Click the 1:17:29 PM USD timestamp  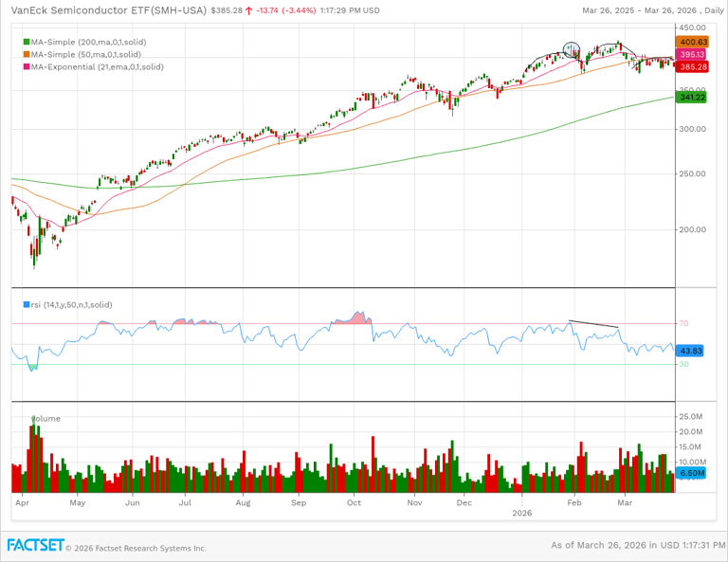point(350,10)
